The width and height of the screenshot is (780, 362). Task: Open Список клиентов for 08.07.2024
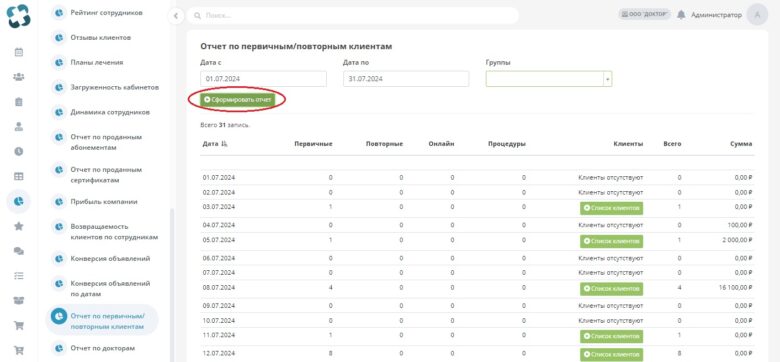[611, 289]
